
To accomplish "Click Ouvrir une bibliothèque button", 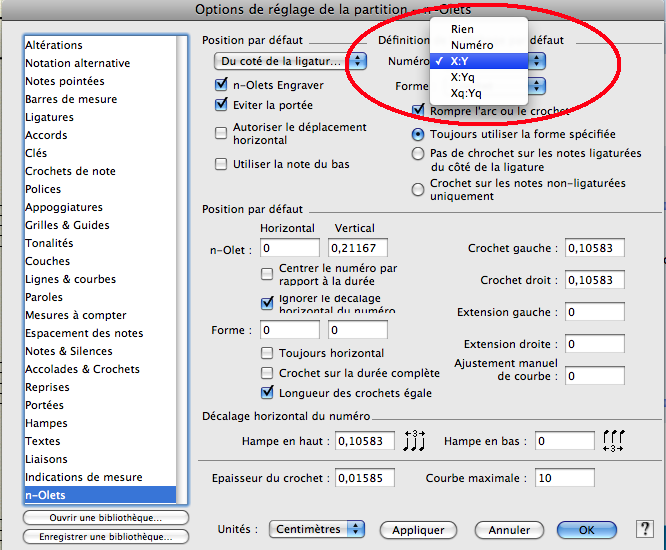I will pos(106,518).
